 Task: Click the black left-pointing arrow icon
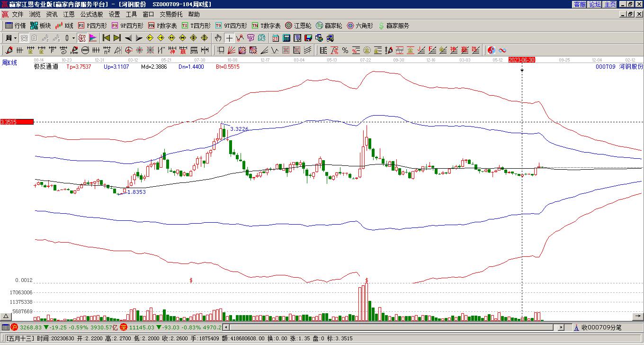tap(128, 38)
